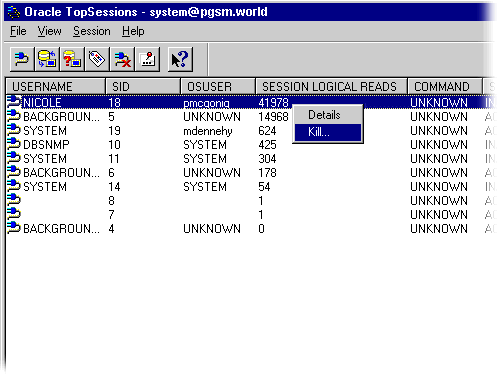The width and height of the screenshot is (498, 375).
Task: Open the File menu
Action: 18,31
